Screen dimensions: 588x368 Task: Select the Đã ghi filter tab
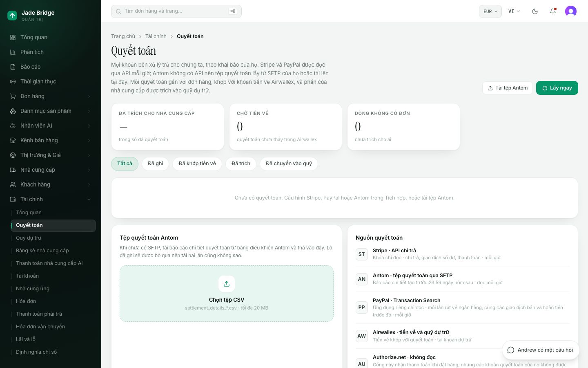[156, 164]
